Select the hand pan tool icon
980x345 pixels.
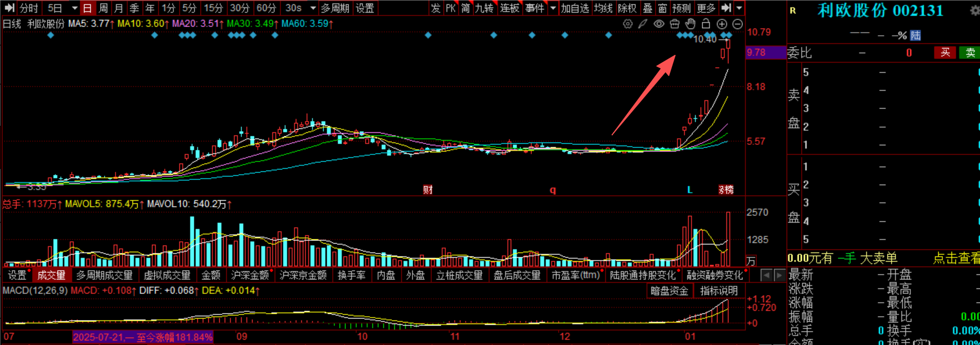[690, 24]
